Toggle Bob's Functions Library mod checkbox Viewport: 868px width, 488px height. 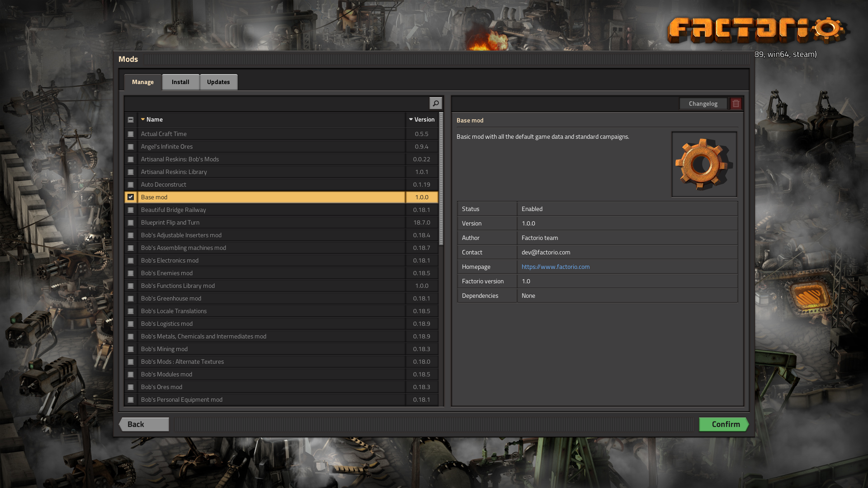pos(131,286)
